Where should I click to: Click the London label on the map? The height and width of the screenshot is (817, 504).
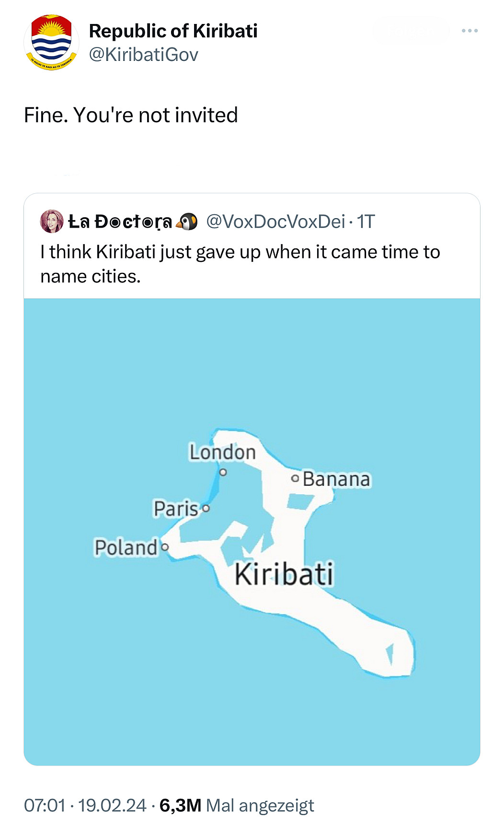click(x=222, y=452)
